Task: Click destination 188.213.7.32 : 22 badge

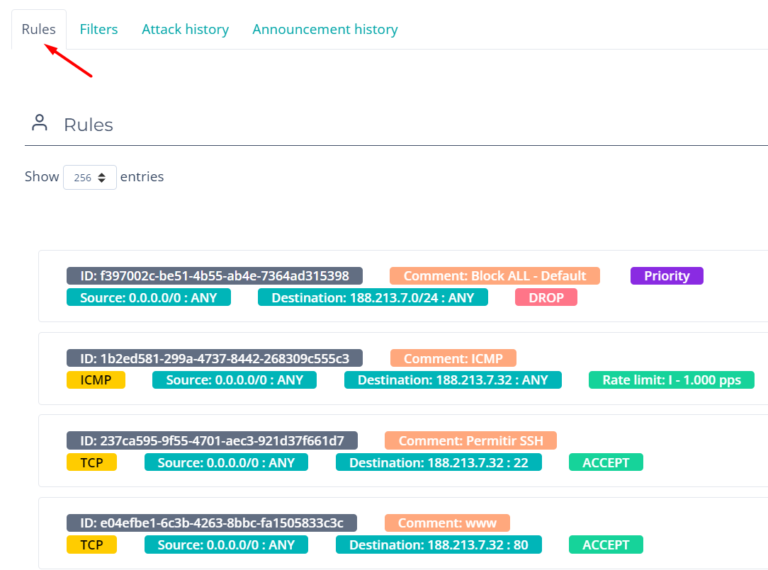Action: coord(438,462)
